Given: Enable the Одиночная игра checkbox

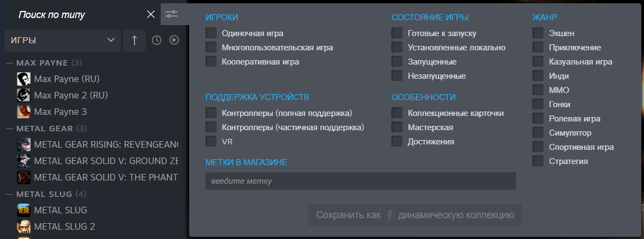Looking at the screenshot, I should (x=211, y=33).
